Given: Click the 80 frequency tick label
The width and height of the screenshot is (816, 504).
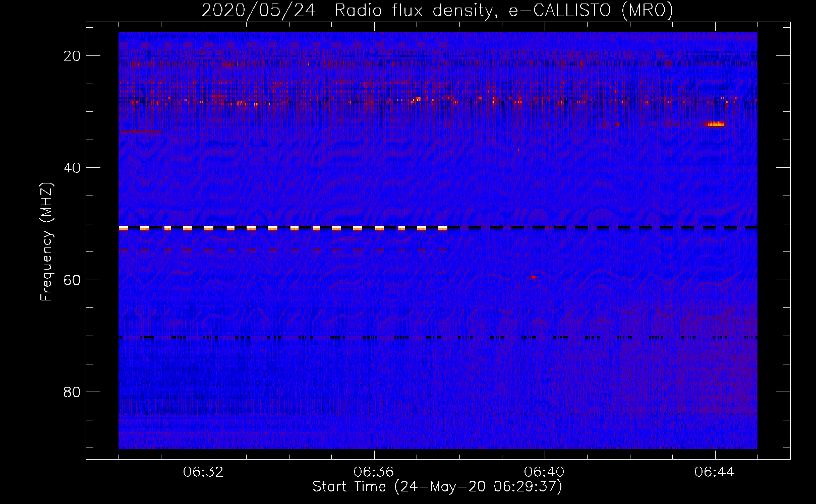Looking at the screenshot, I should 73,392.
